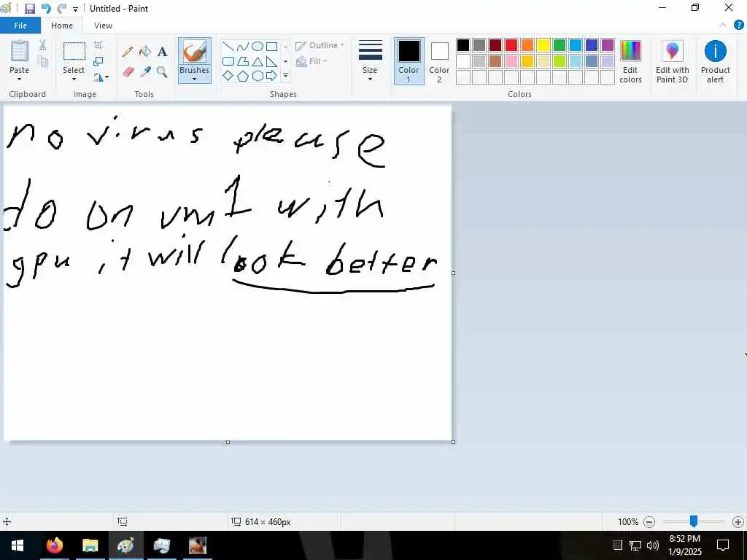Expand the Shapes gallery more arrow

pos(285,76)
